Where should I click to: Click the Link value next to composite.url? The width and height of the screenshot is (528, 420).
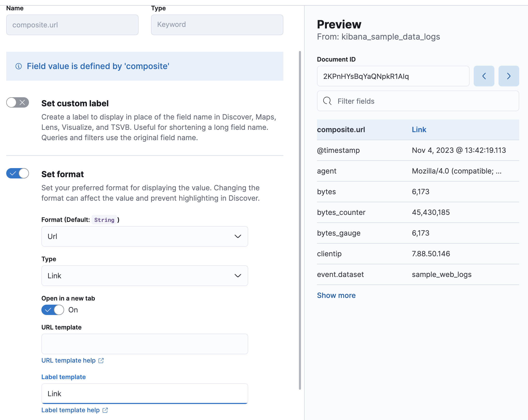click(x=419, y=129)
